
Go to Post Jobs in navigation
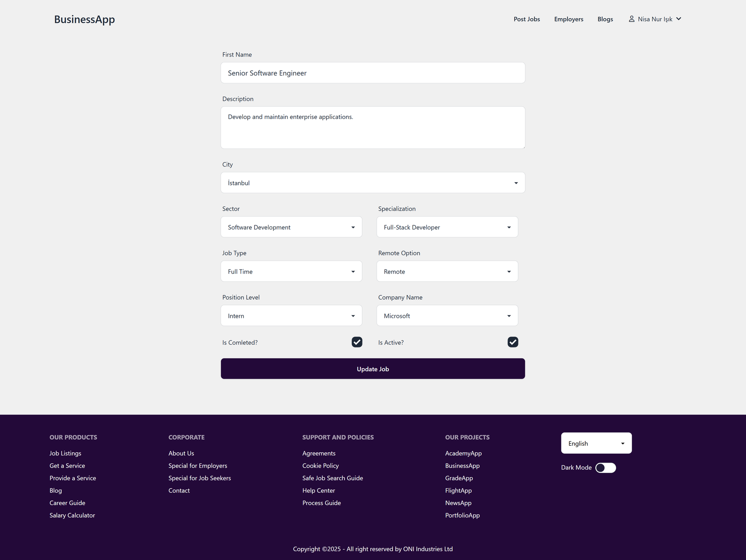(x=526, y=19)
